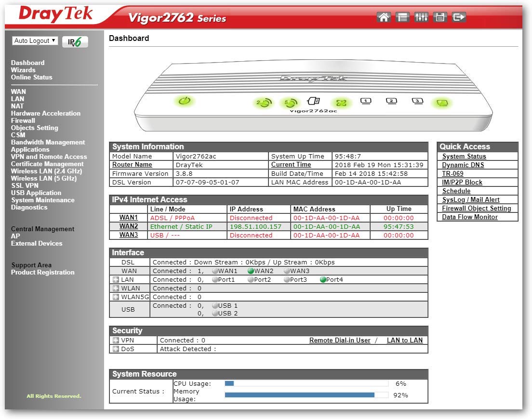
Task: Click the USB 1 status indicator
Action: 215,305
